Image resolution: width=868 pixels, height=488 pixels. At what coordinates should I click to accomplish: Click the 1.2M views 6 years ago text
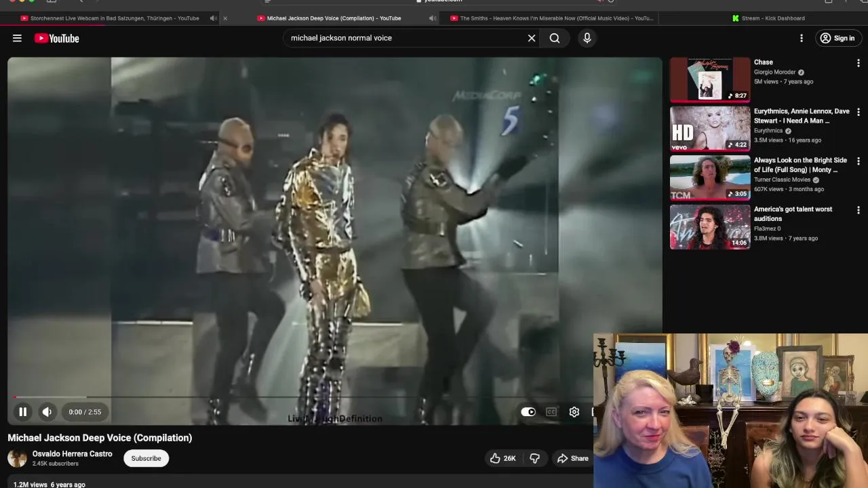tap(49, 485)
